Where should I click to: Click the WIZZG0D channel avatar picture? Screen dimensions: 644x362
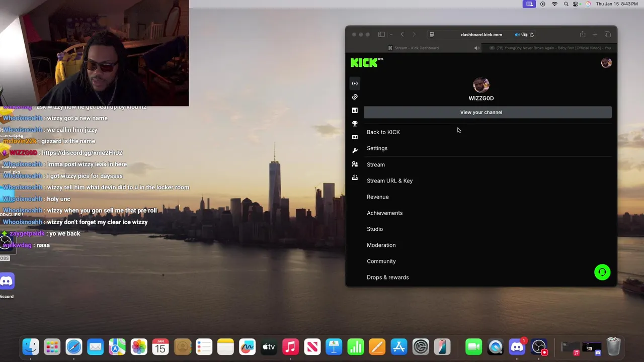[x=481, y=85]
